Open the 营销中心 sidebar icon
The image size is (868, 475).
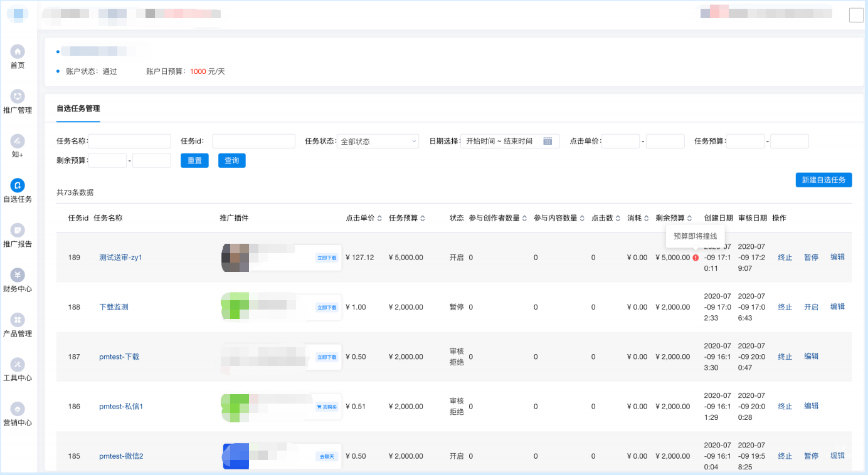tap(17, 409)
